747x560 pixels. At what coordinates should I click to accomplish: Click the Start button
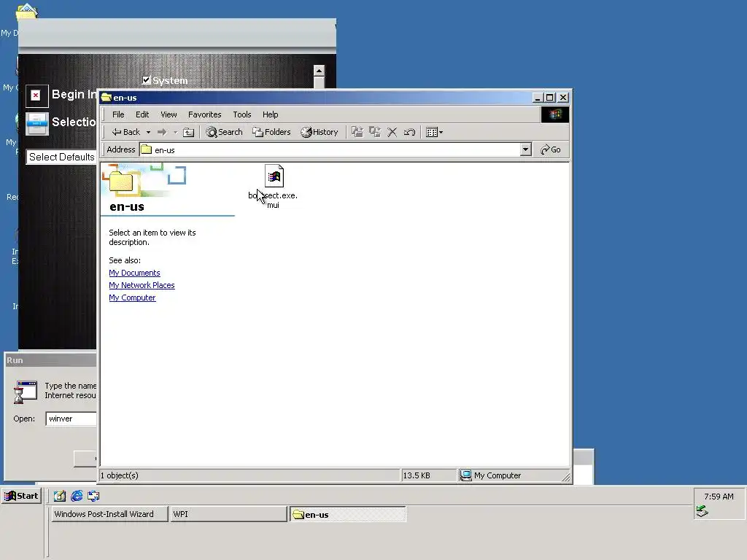[21, 496]
